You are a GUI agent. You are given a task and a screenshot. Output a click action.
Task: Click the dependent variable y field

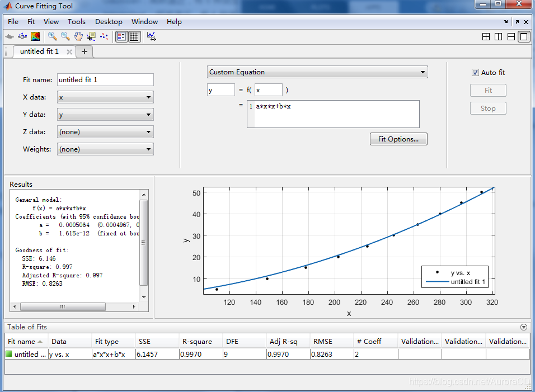[220, 90]
